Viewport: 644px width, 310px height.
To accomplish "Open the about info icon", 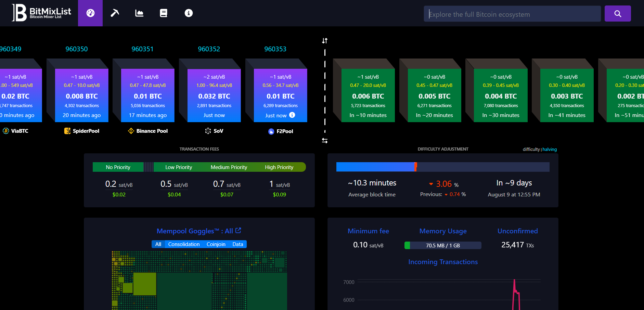I will [189, 13].
